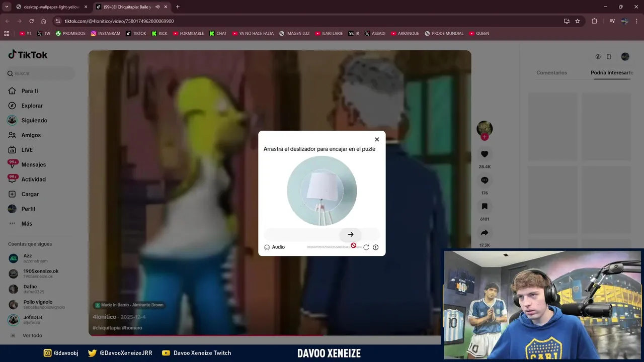The image size is (644, 362).
Task: Open media control icon in toolbar
Action: point(612,21)
